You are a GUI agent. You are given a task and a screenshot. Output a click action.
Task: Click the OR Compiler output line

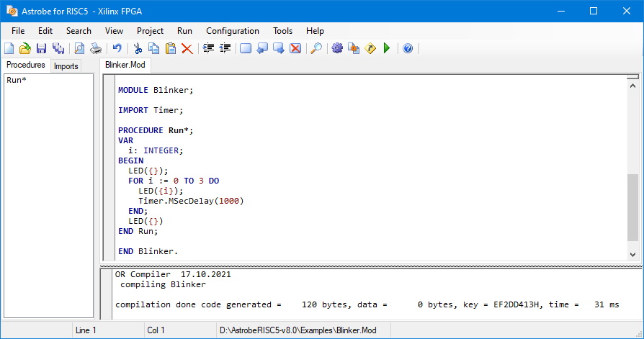coord(173,274)
